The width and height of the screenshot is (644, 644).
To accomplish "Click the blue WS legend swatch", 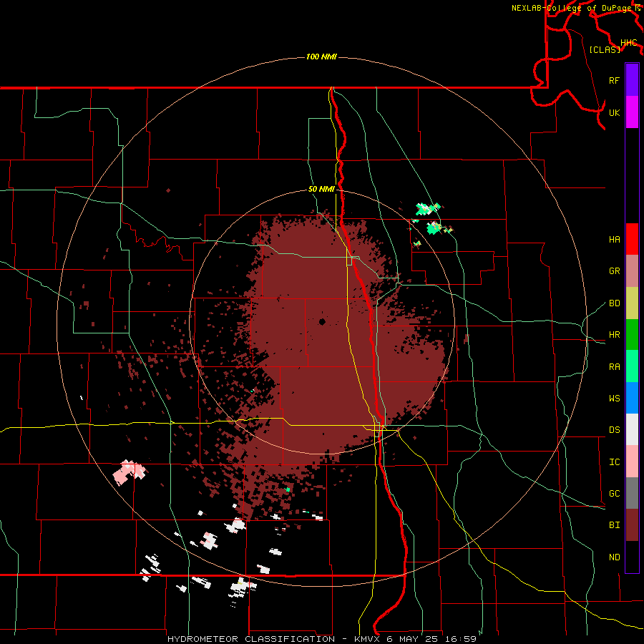I will (632, 398).
